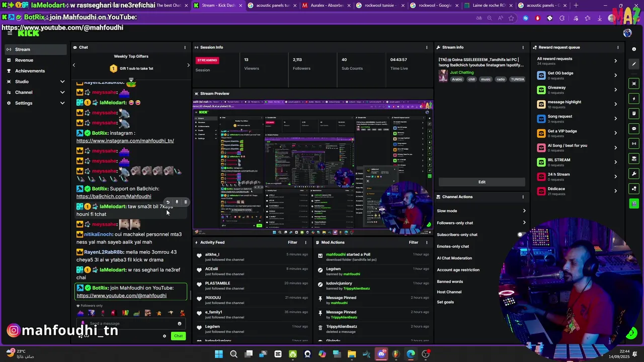644x362 pixels.
Task: Click the emoji picker in message box
Action: pyautogui.click(x=180, y=324)
